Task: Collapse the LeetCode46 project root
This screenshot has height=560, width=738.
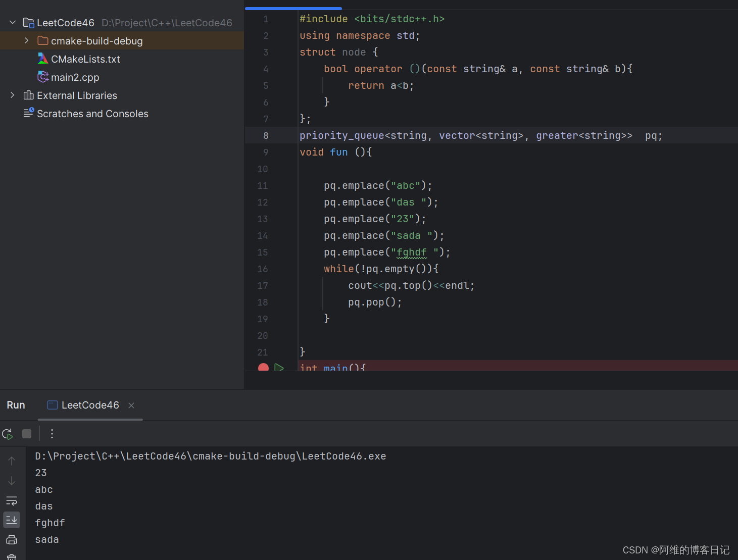Action: point(13,23)
